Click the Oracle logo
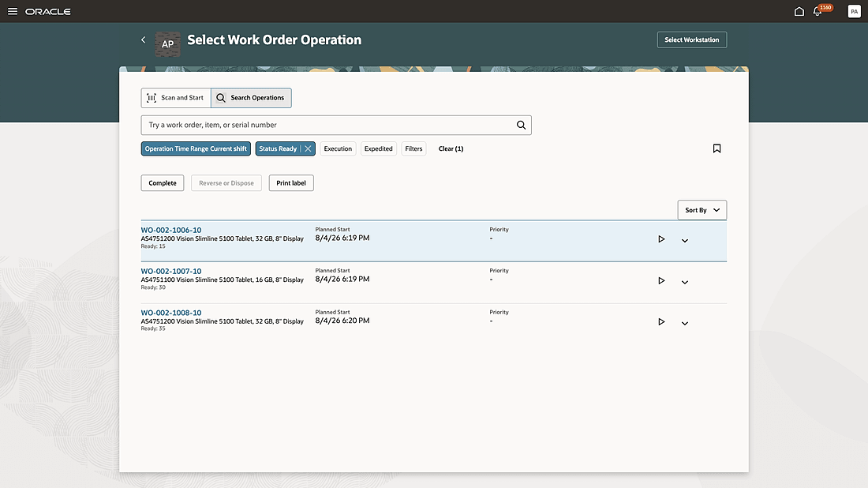Viewport: 868px width, 488px height. [x=47, y=12]
